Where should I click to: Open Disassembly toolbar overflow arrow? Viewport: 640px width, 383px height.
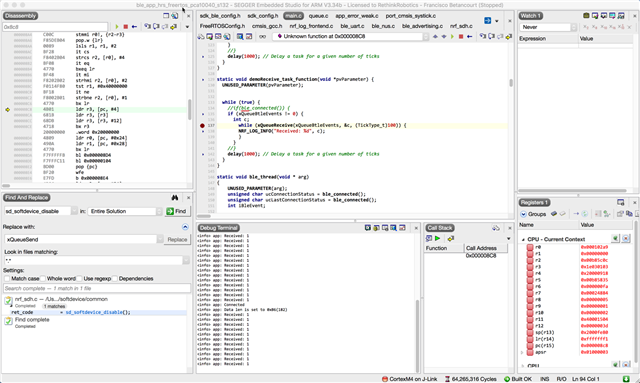pyautogui.click(x=187, y=27)
